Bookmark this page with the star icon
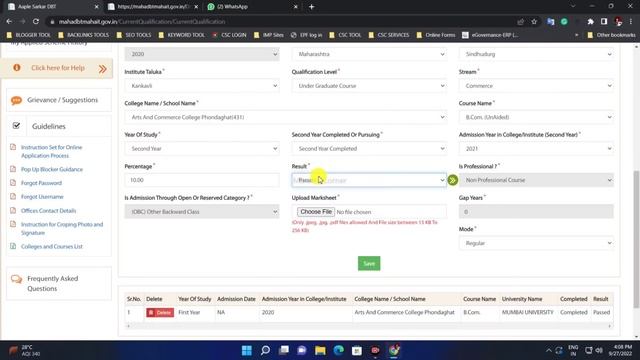The height and width of the screenshot is (360, 640). (534, 22)
